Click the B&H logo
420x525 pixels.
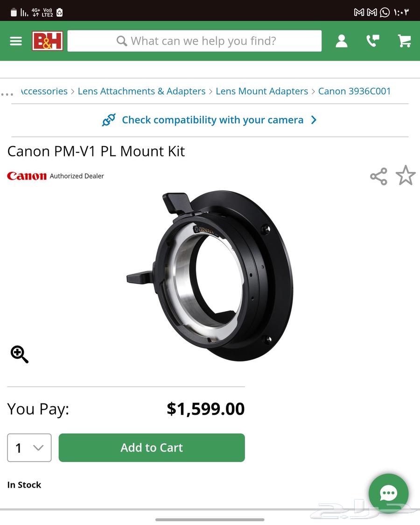click(x=47, y=41)
